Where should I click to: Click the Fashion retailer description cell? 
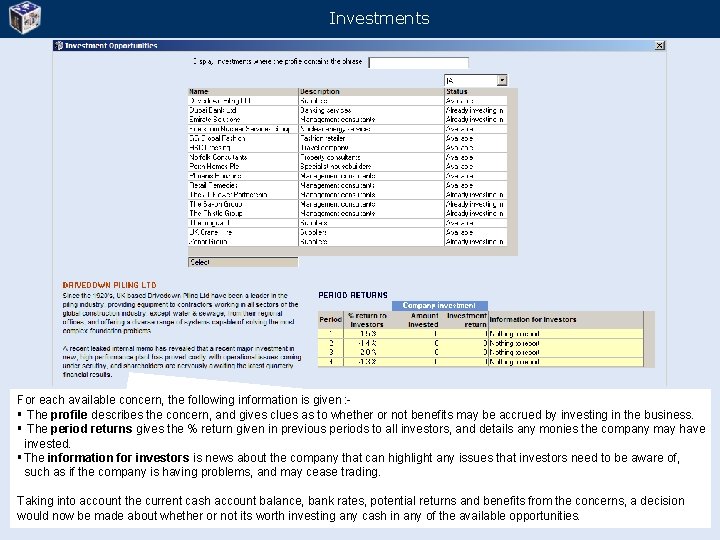[371, 138]
